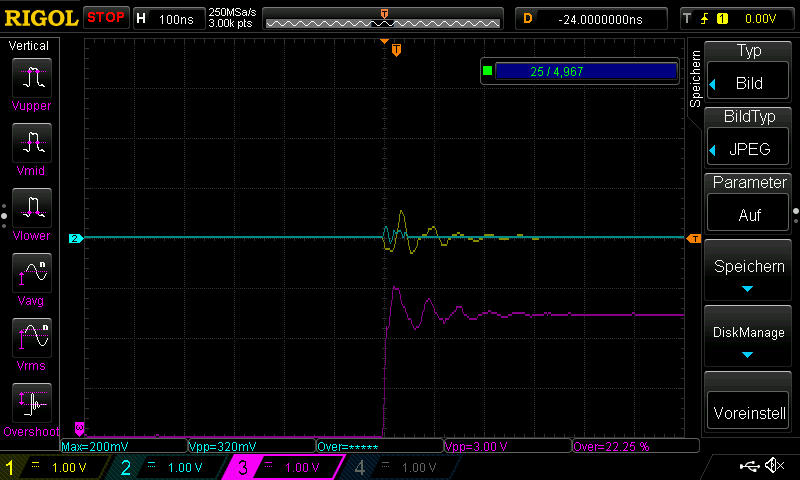Click the orange trigger position marker
This screenshot has width=800, height=480.
pos(397,50)
